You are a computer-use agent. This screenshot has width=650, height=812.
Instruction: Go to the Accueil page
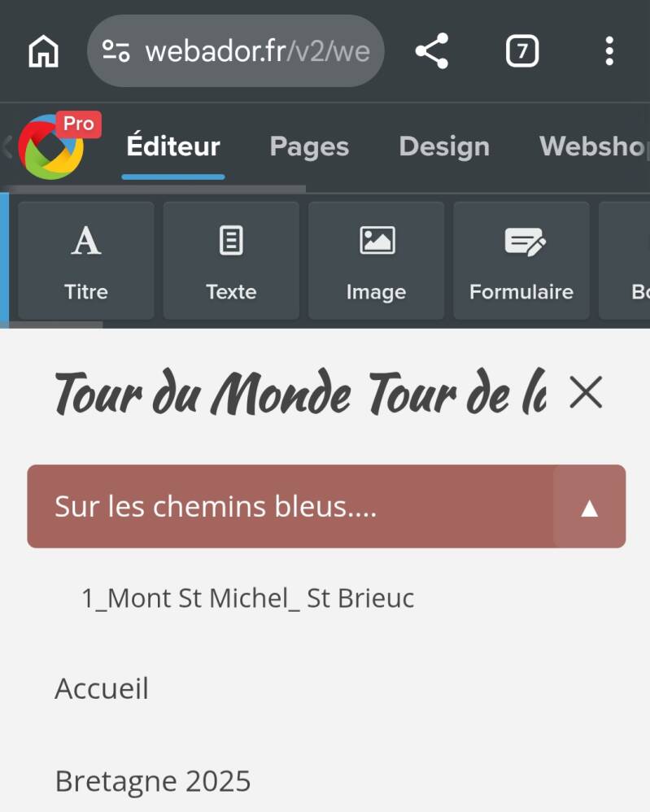[102, 689]
